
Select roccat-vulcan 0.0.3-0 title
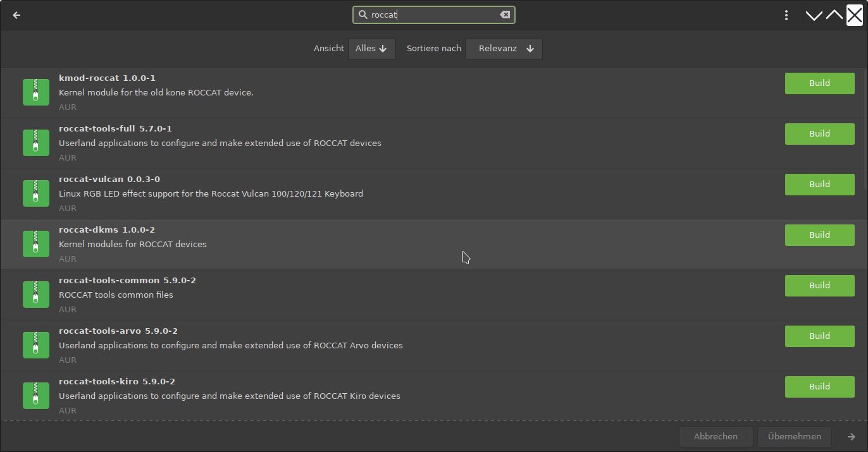point(109,180)
